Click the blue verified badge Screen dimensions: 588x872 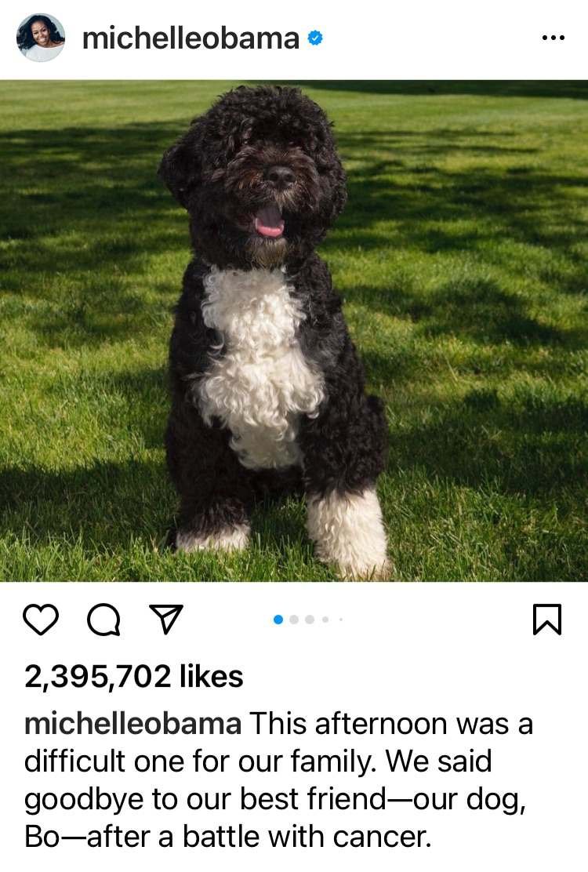(315, 38)
